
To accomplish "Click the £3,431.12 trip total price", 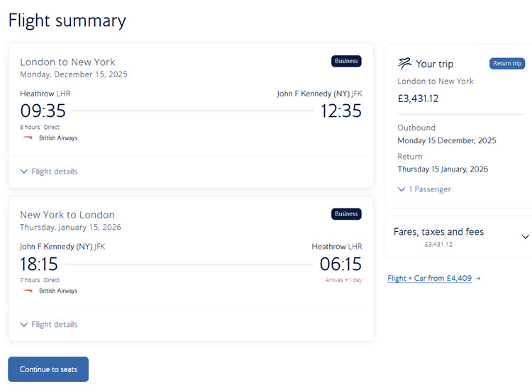I will 418,99.
